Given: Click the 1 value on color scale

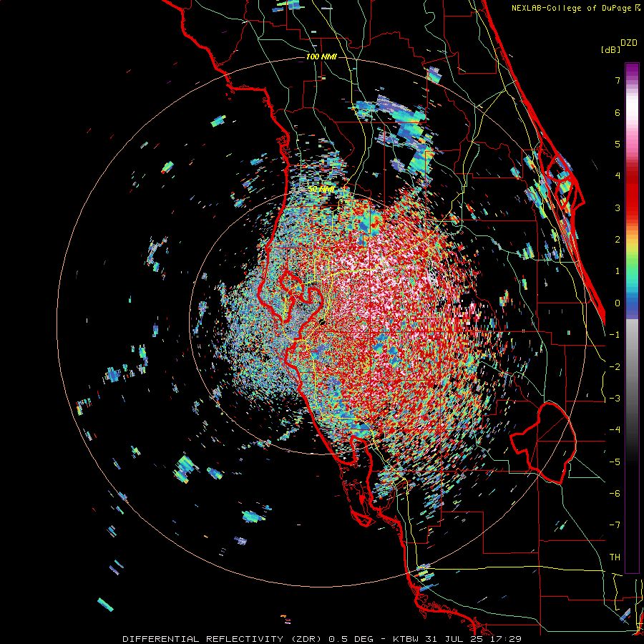Looking at the screenshot, I should point(618,271).
